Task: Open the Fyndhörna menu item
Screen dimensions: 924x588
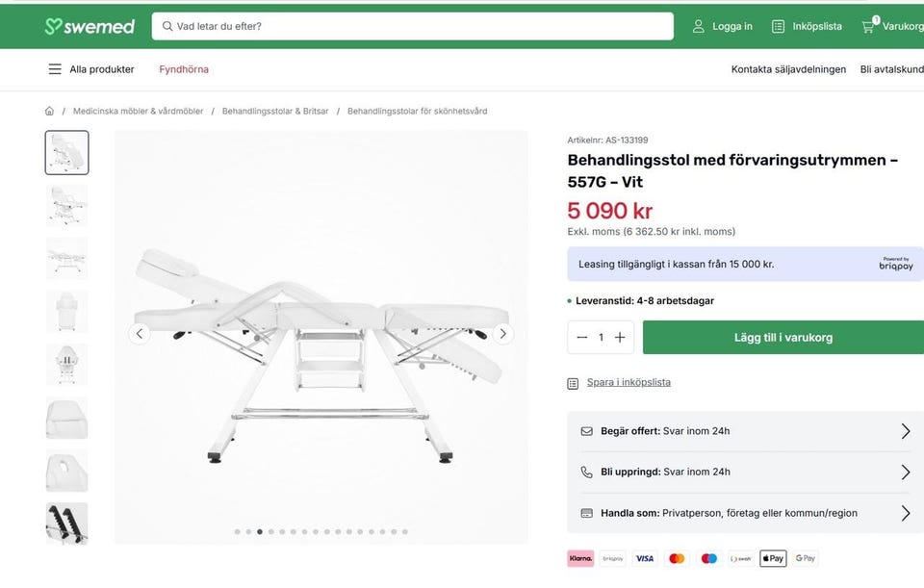Action: point(184,69)
